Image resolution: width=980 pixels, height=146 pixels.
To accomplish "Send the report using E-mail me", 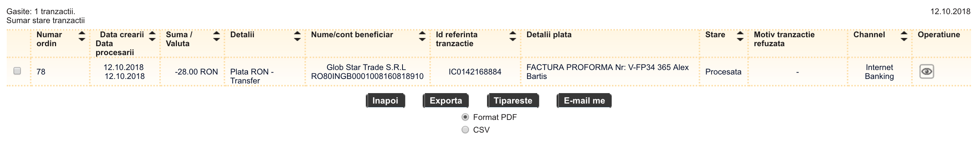I will [584, 101].
